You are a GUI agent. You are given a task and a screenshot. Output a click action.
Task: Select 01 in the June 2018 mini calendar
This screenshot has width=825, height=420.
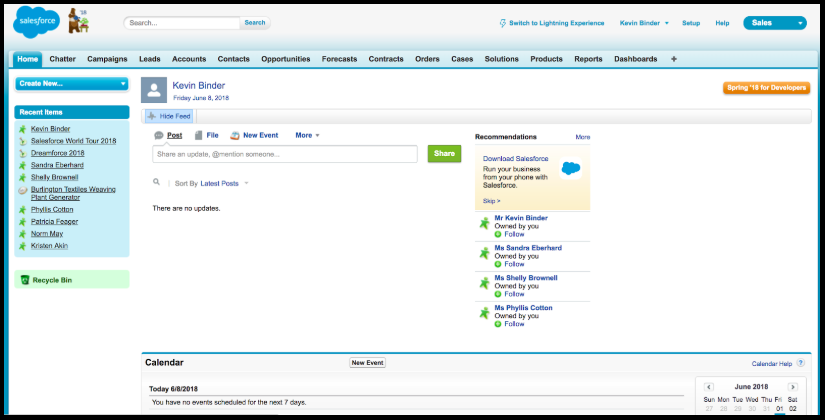779,409
